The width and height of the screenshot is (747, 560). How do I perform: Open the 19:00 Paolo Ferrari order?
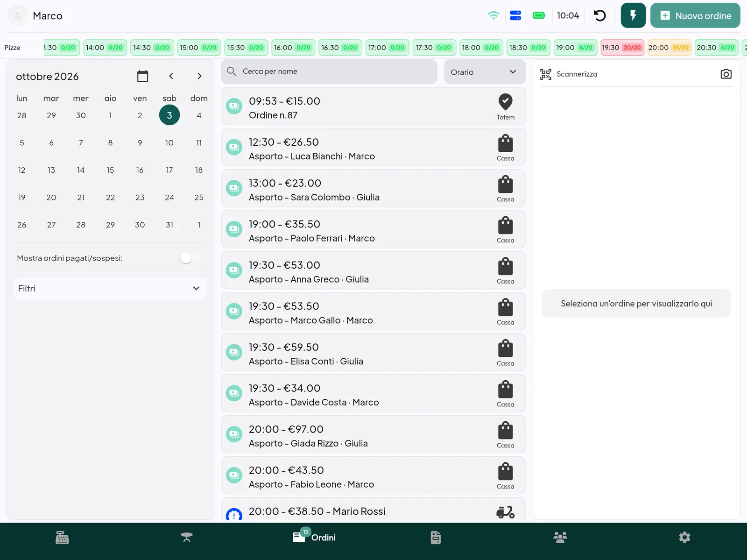(373, 229)
